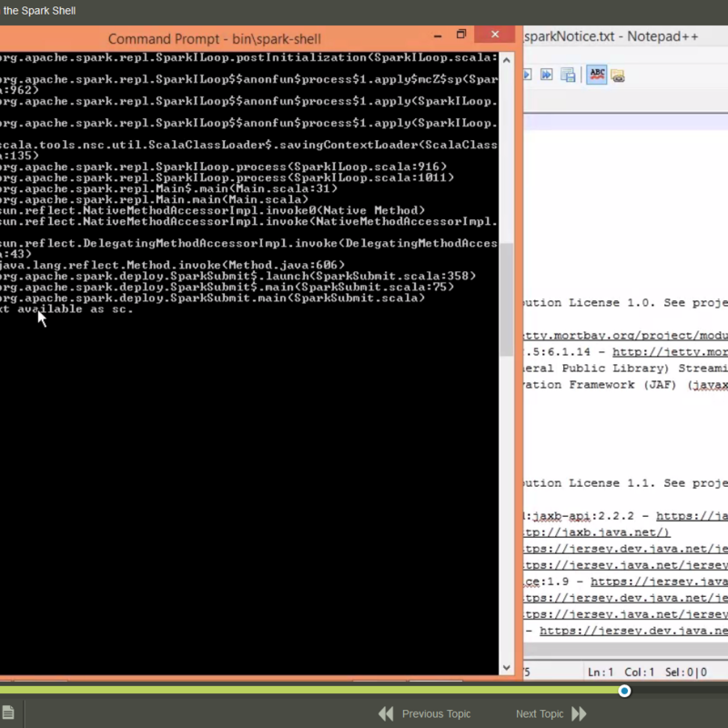The width and height of the screenshot is (728, 728).
Task: Click 'Sel : 0|0' in Notepad++ status bar
Action: (x=686, y=672)
